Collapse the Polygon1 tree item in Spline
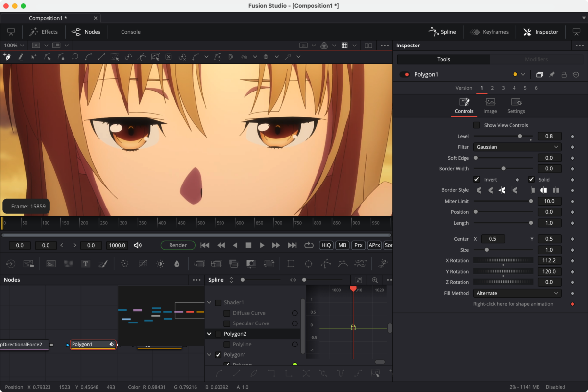 click(209, 355)
